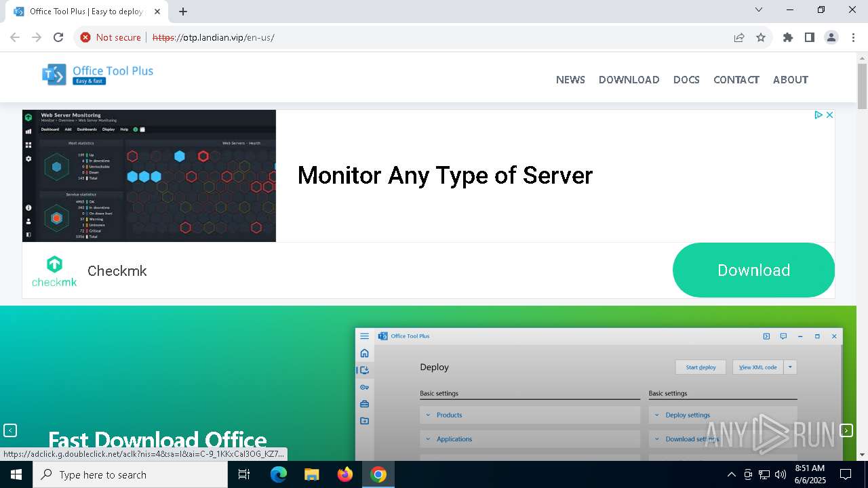Click the Office Tool Plus logo
Viewport: 868px width, 488px height.
(98, 75)
